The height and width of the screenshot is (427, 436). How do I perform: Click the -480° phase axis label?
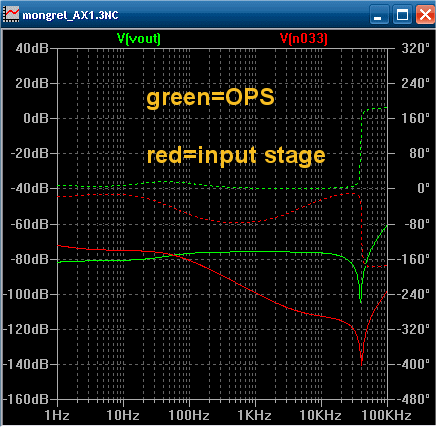click(x=413, y=399)
